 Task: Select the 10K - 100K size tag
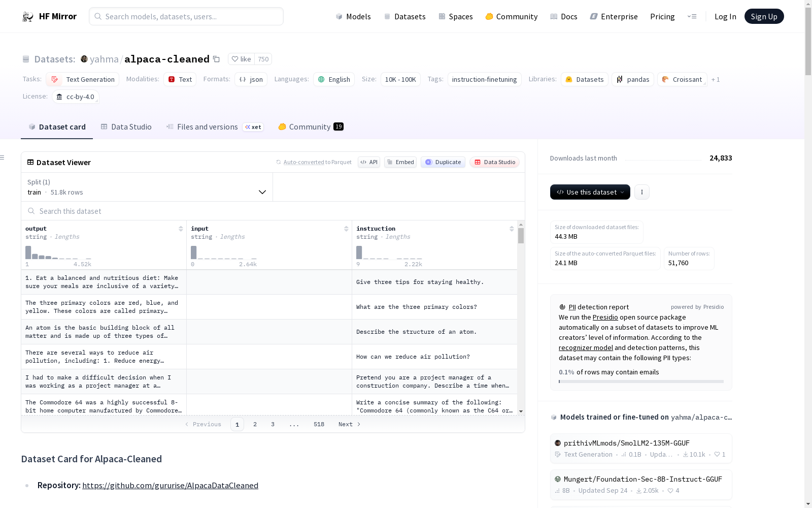coord(400,79)
